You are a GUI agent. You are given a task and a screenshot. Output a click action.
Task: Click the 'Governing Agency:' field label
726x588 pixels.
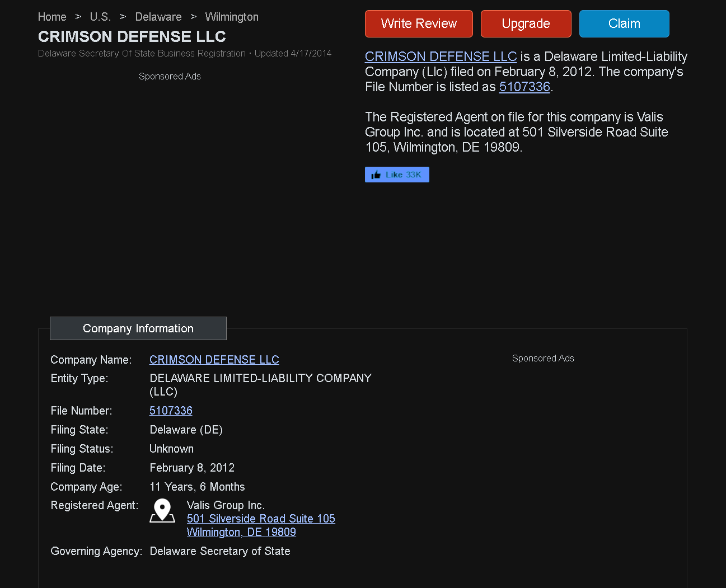click(x=96, y=551)
